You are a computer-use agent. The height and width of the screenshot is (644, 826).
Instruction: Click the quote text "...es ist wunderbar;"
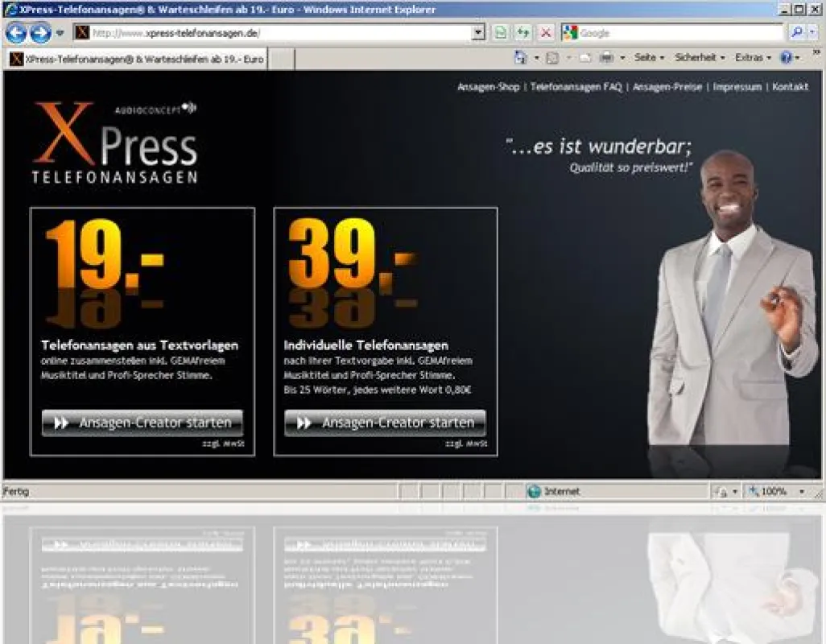point(598,147)
